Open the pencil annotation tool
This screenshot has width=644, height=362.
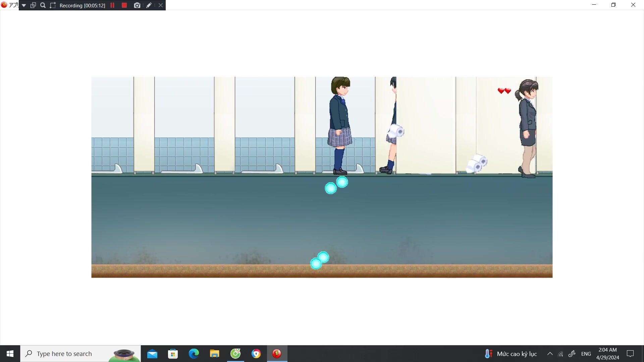(x=149, y=5)
